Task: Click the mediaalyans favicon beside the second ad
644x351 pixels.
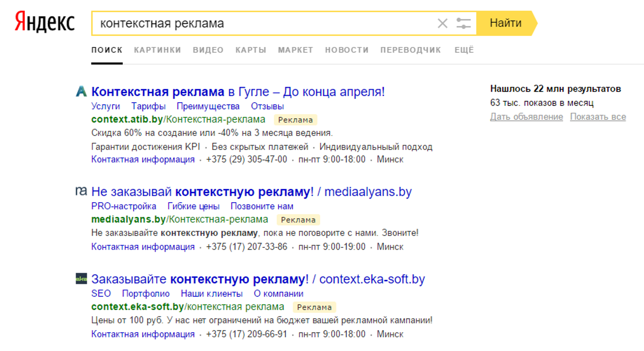Action: pos(82,191)
